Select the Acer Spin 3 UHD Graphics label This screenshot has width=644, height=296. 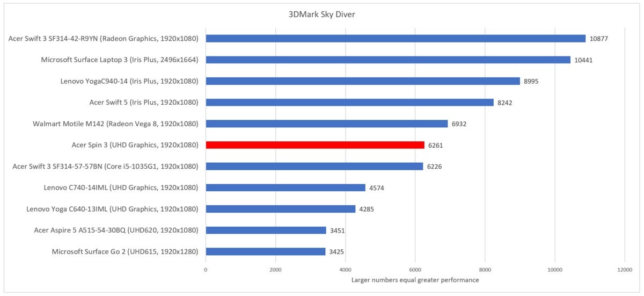pyautogui.click(x=135, y=145)
